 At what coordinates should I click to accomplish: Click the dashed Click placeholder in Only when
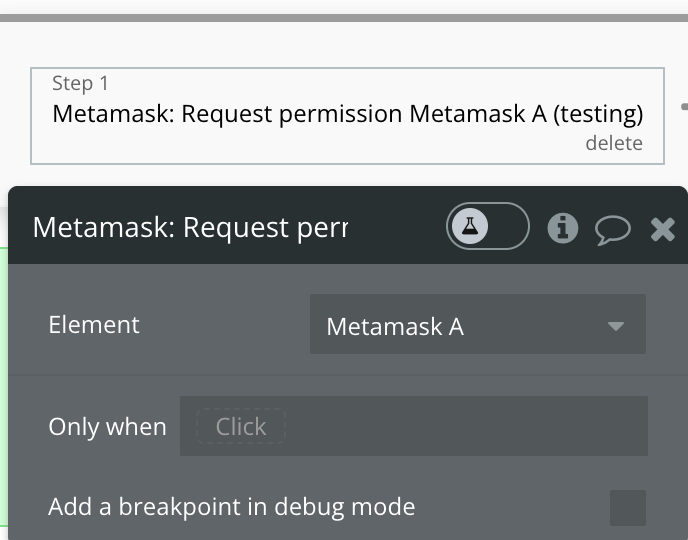click(x=241, y=426)
